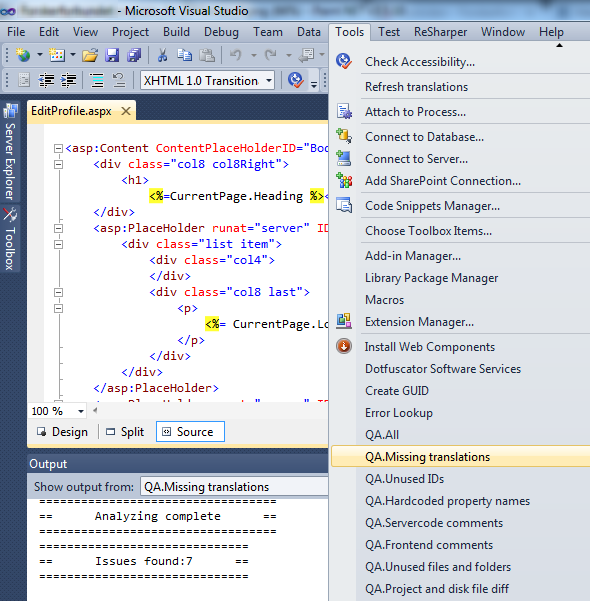Click the Connect to Server menu icon
The width and height of the screenshot is (590, 601).
click(344, 158)
